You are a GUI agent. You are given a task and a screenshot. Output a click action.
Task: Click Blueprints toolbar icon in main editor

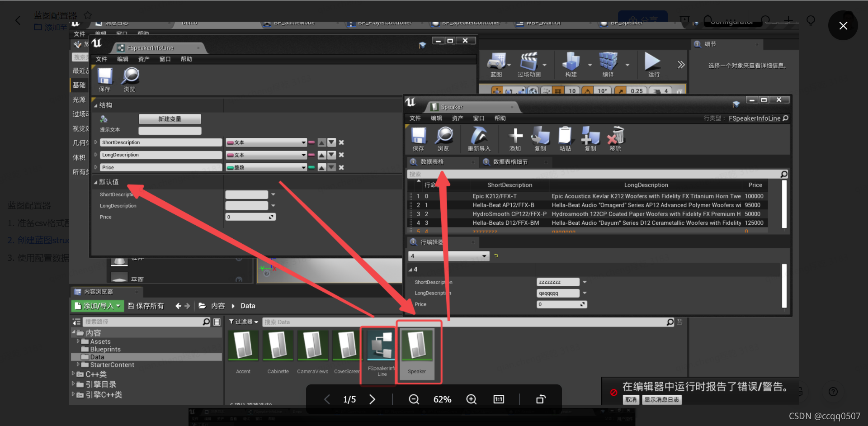(496, 65)
